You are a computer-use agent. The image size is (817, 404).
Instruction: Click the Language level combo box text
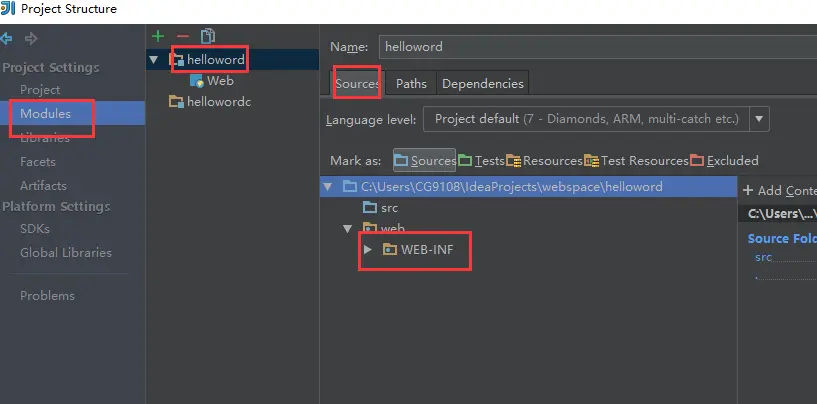(587, 119)
